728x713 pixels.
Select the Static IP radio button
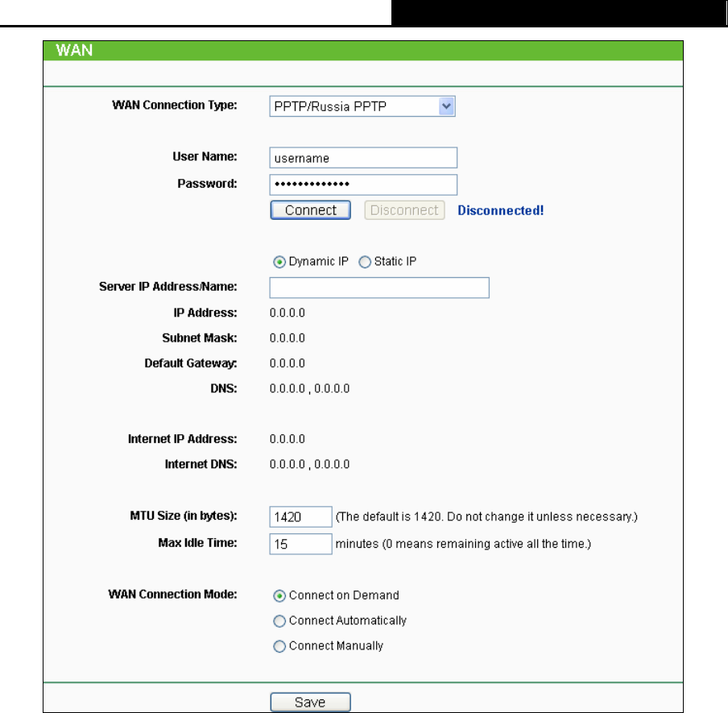(365, 262)
